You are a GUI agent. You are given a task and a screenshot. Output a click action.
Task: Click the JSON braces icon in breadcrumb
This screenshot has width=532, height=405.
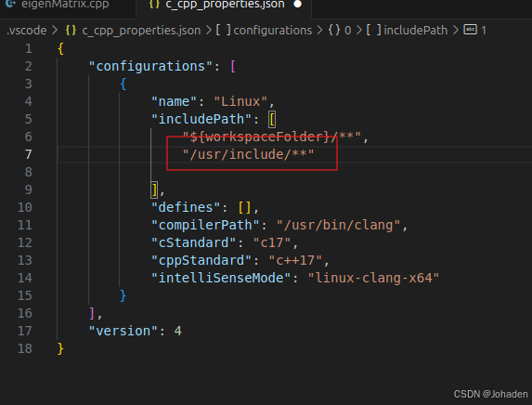point(71,31)
